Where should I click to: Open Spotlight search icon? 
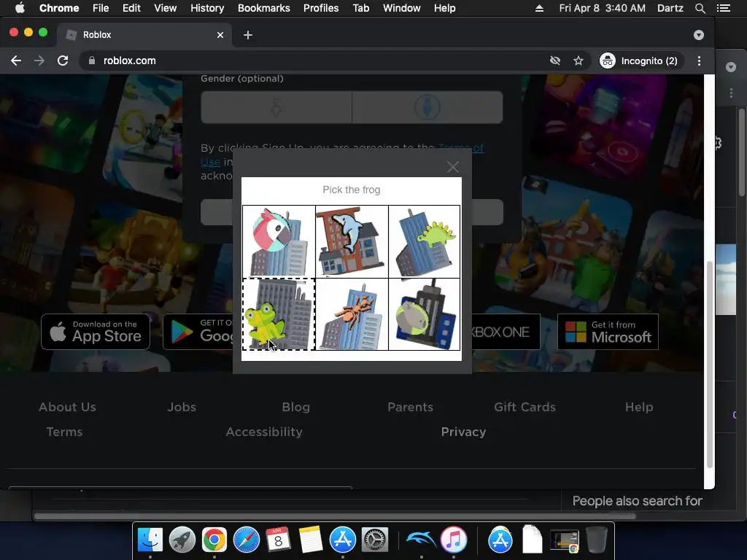[700, 8]
